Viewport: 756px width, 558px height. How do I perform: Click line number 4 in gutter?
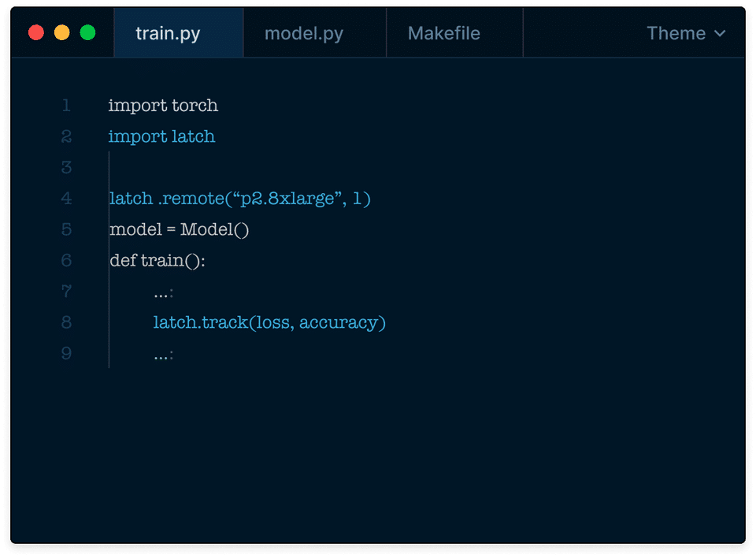coord(66,199)
